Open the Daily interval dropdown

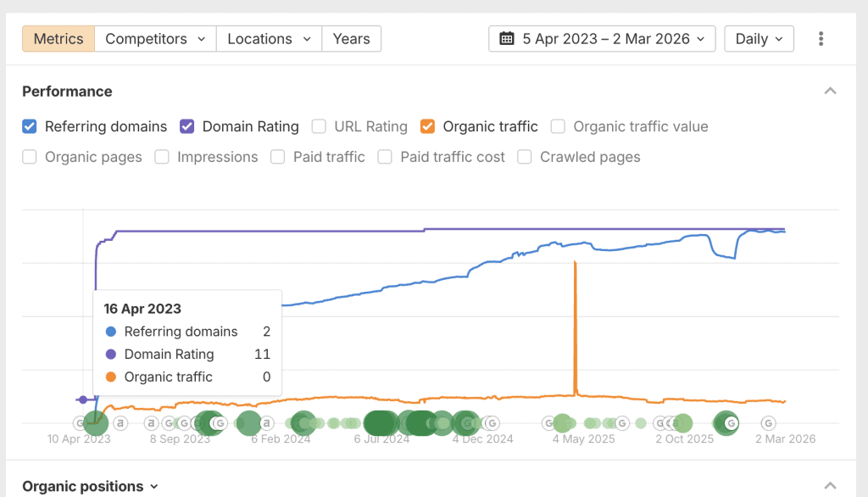759,39
